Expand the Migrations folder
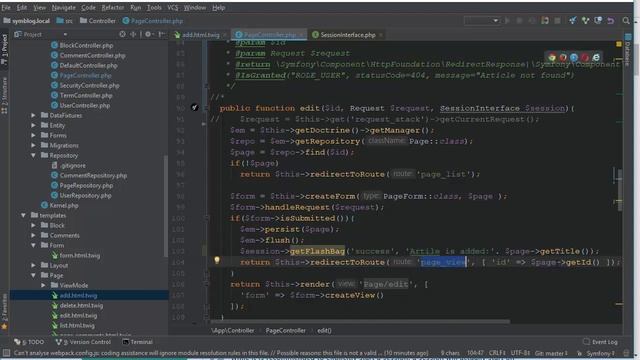640x360 pixels. click(x=33, y=145)
